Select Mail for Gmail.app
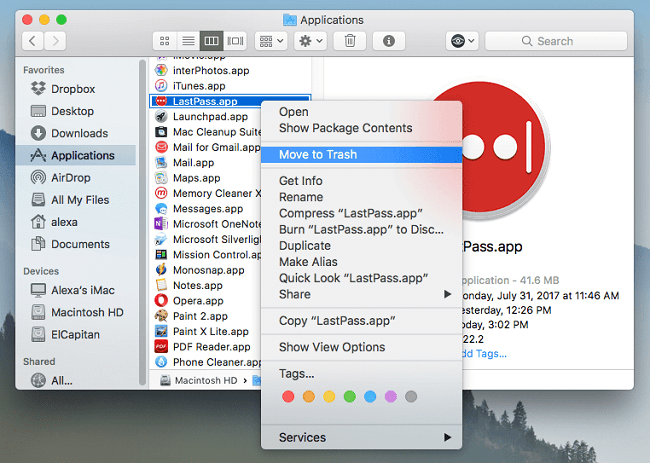650x463 pixels. [x=207, y=147]
